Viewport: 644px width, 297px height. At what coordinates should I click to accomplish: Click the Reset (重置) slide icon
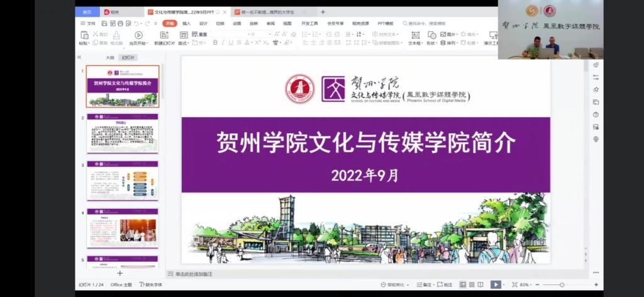(195, 35)
